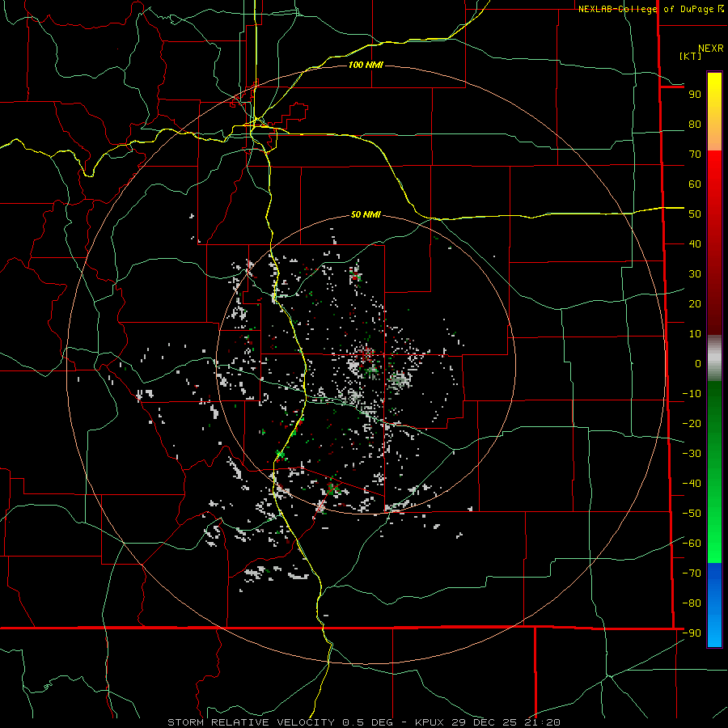Click the -90 value on velocity scale

tap(692, 633)
